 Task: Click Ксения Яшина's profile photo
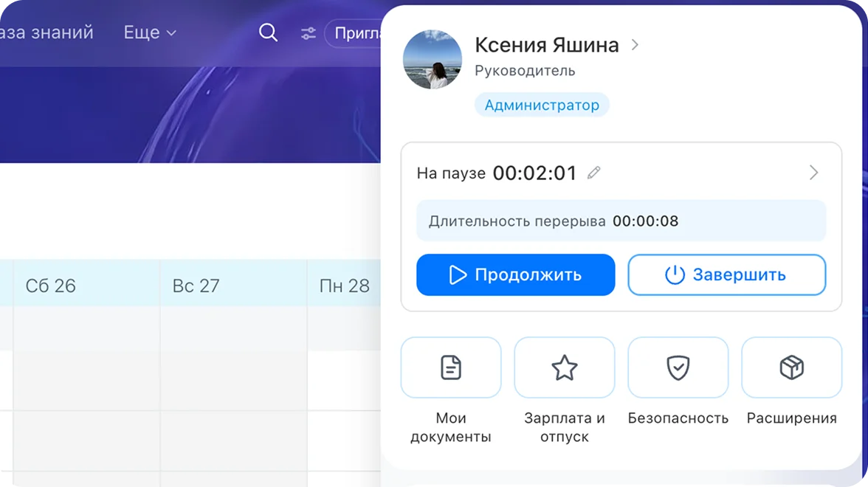pos(433,59)
